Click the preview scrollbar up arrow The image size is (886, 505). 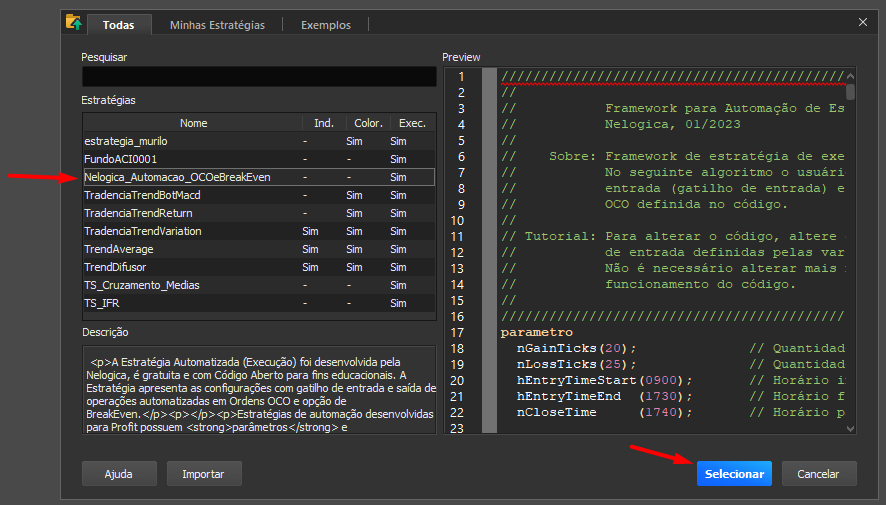tap(850, 76)
